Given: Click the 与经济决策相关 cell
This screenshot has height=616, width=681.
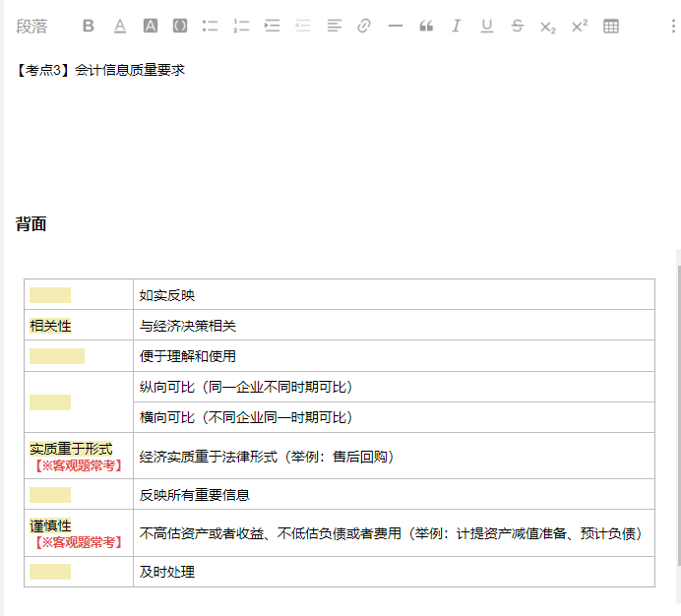Looking at the screenshot, I should 394,326.
